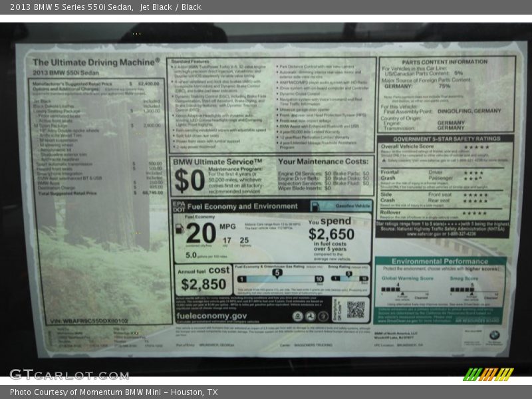The width and height of the screenshot is (532, 399).
Task: Click the Government 5-Star Safety Ratings header
Action: click(x=444, y=139)
